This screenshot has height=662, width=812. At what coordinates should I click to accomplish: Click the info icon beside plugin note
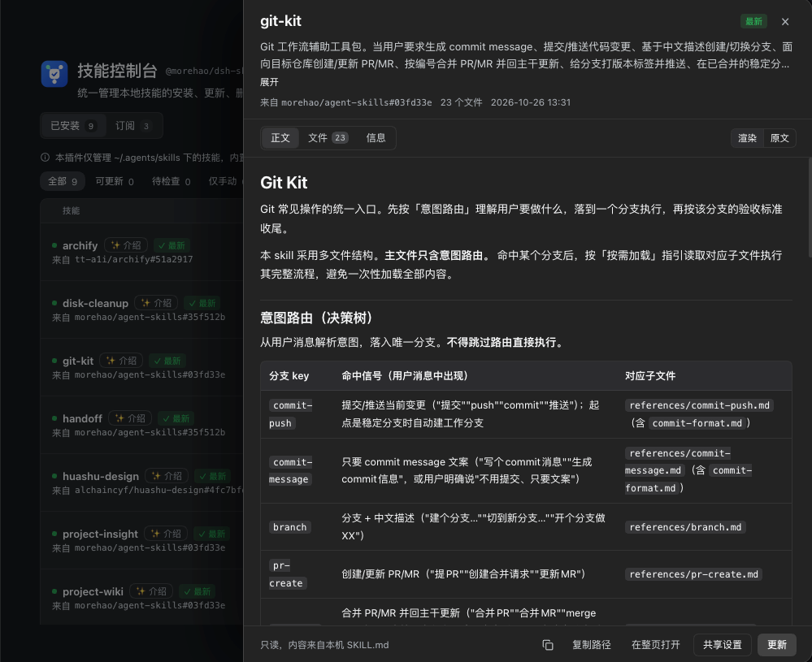[x=45, y=158]
